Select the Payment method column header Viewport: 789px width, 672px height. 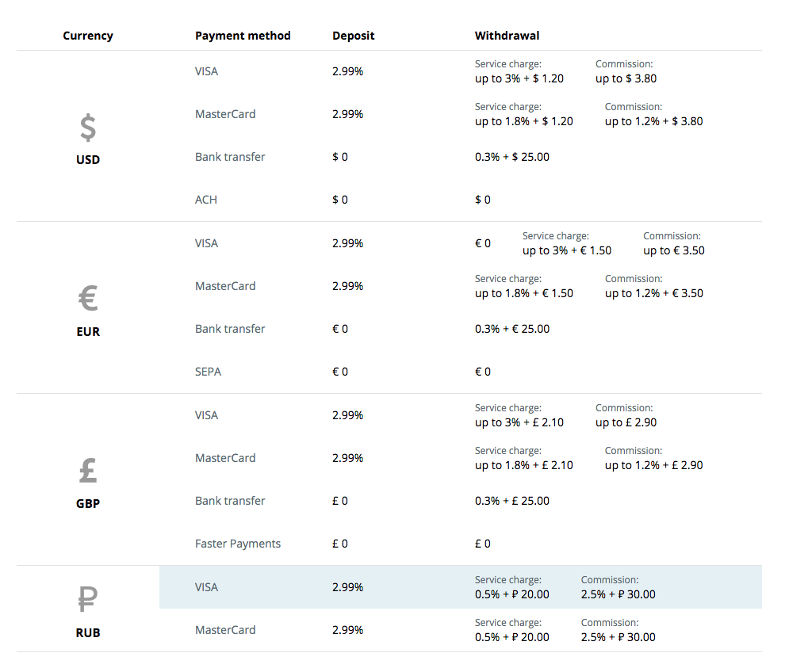[243, 36]
